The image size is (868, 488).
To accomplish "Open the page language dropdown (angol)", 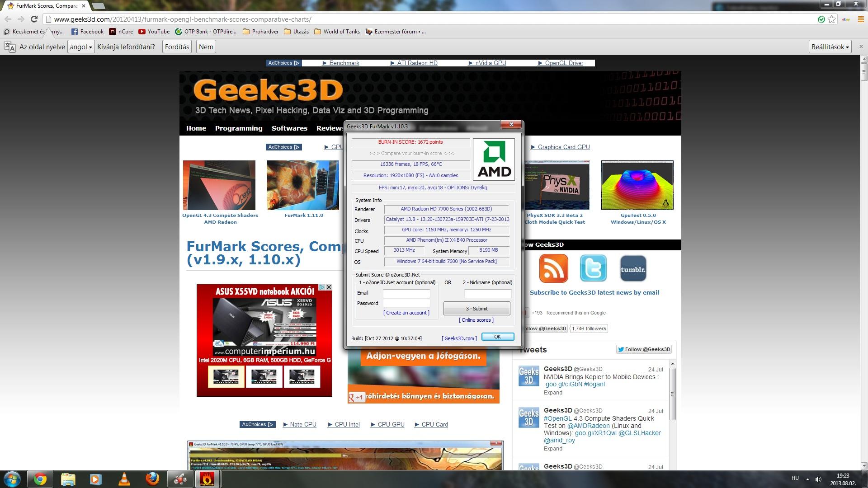I will click(81, 47).
